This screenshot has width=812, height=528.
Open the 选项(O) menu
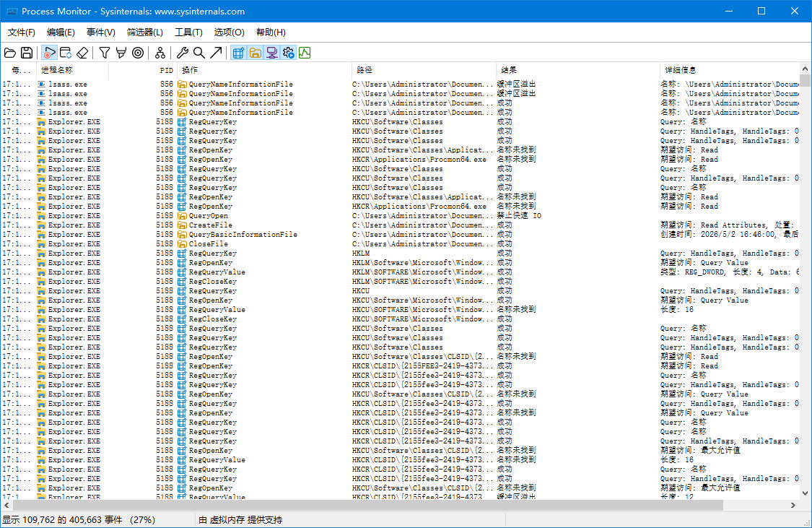229,32
